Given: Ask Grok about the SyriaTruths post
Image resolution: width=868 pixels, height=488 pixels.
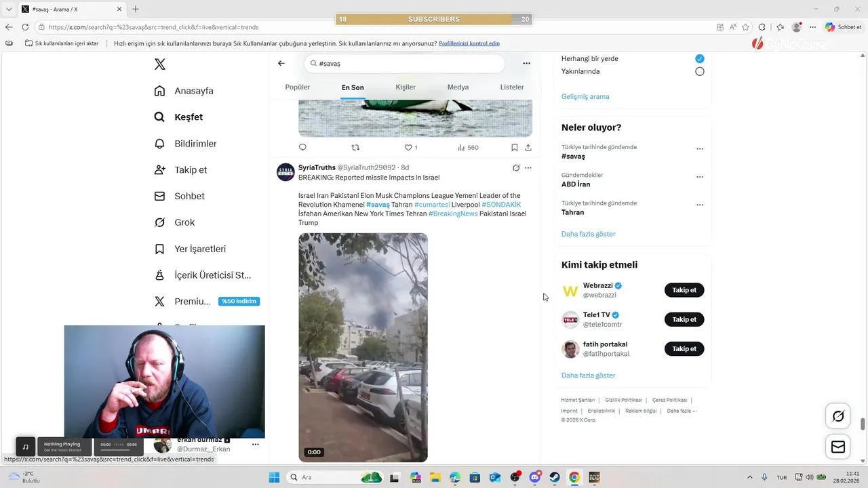Looking at the screenshot, I should click(x=516, y=167).
